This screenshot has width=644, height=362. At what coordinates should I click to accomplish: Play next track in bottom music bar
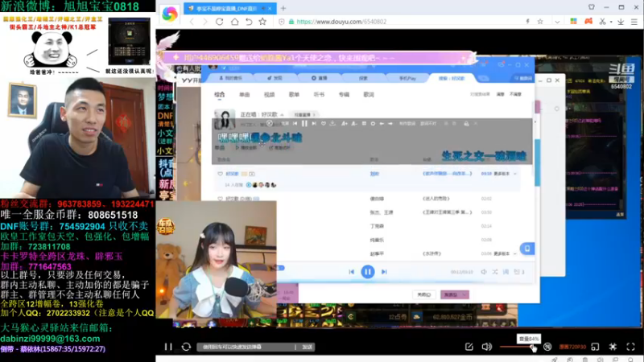click(x=384, y=272)
